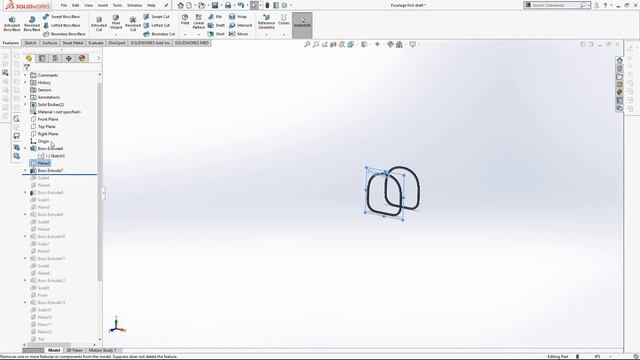640x360 pixels.
Task: Open the Window menu
Action: click(134, 5)
